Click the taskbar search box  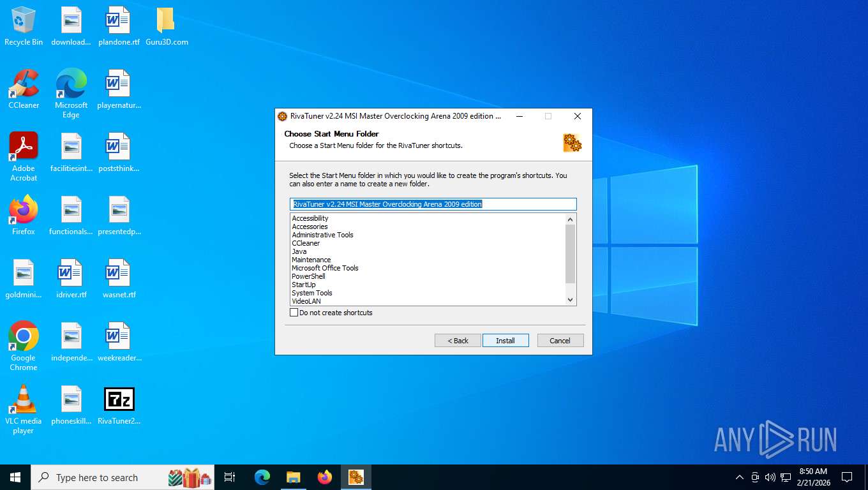pyautogui.click(x=123, y=477)
